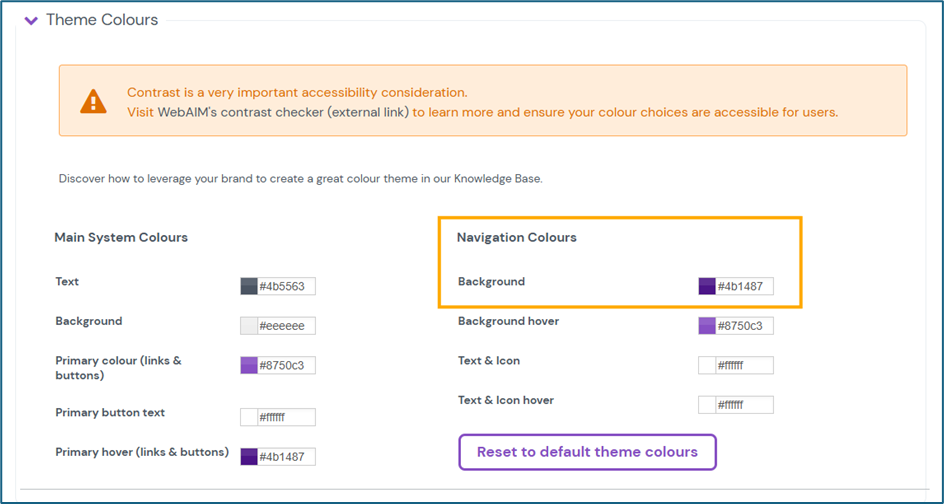Open Text & Icon hover colour swatch
This screenshot has height=504, width=944.
(x=707, y=405)
